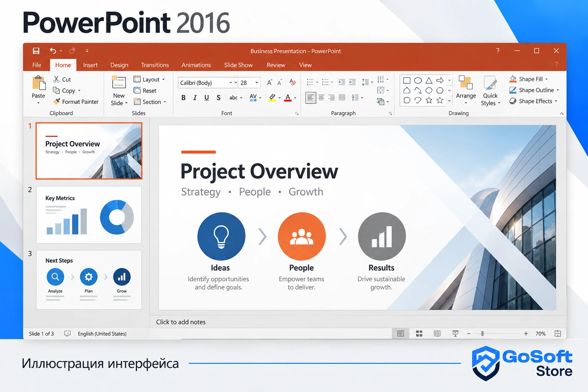The image size is (588, 392).
Task: Toggle Underline formatting
Action: tap(207, 98)
